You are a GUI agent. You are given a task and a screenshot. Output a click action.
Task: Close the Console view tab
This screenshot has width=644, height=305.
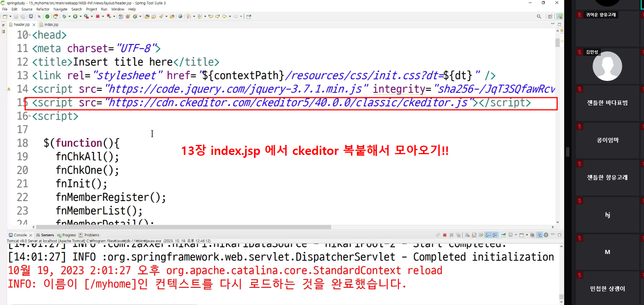(x=31, y=235)
